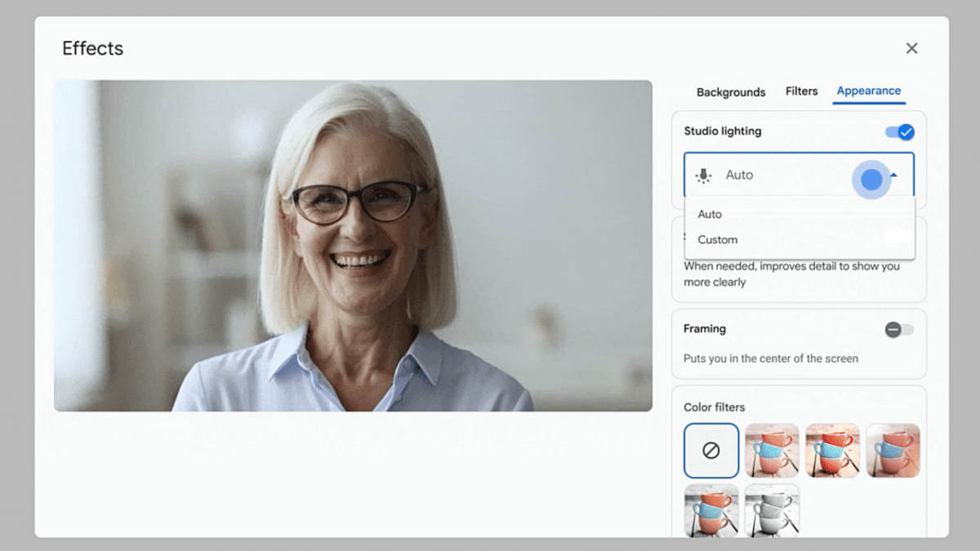
Task: Switch to the Filters tab
Action: pos(801,91)
